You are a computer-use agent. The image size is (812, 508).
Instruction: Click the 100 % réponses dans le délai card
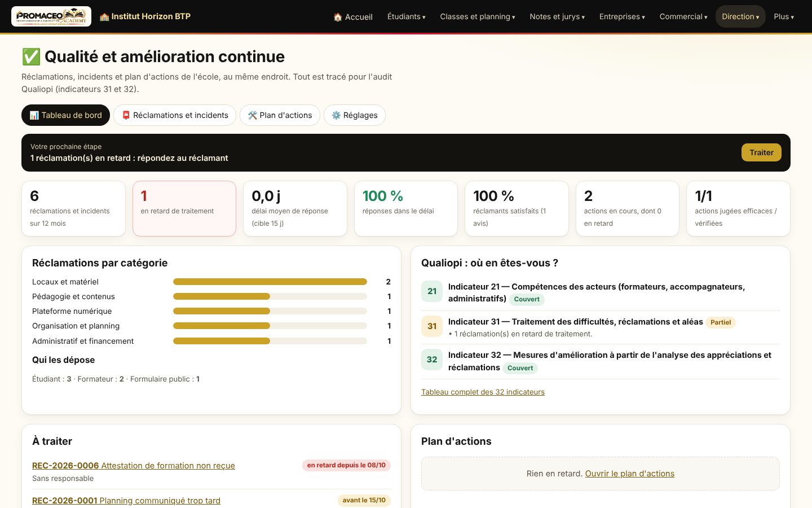[406, 208]
